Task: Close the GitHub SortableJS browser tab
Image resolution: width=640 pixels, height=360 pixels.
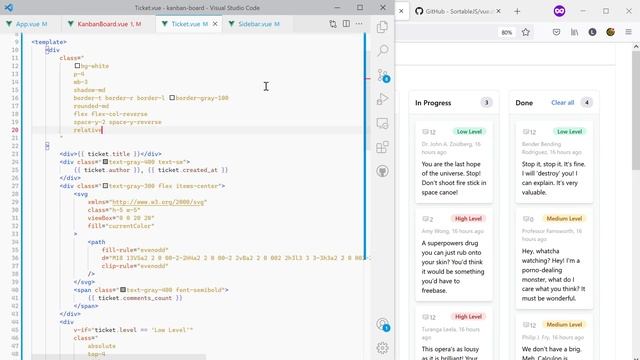Action: (498, 11)
